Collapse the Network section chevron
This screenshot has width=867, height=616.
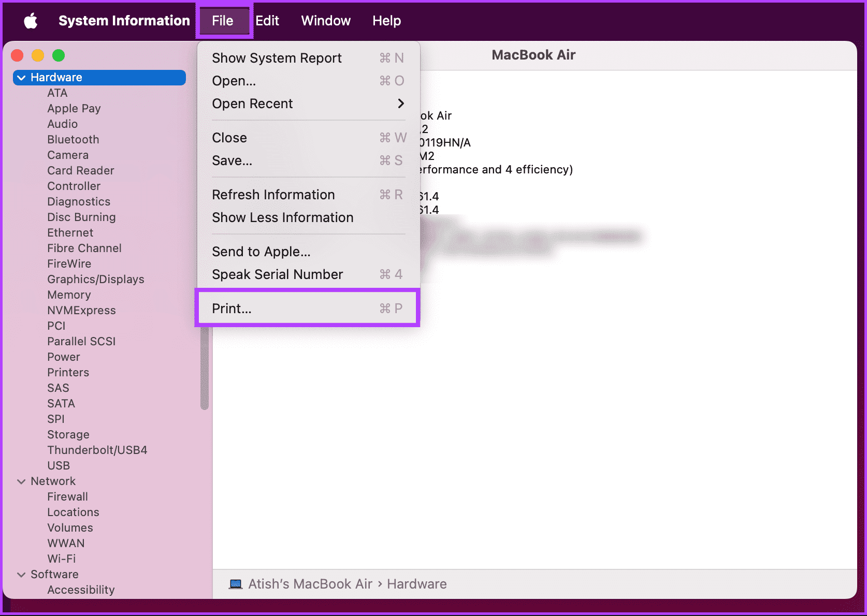pyautogui.click(x=21, y=481)
